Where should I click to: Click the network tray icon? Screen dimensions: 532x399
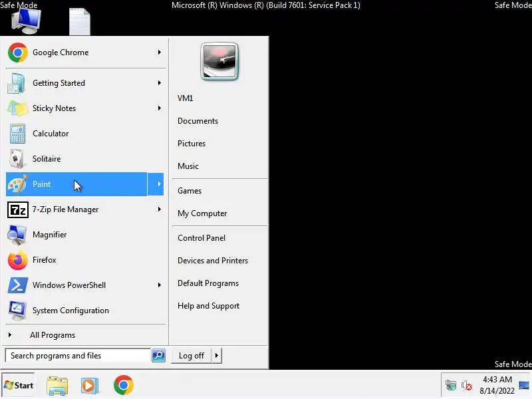451,386
